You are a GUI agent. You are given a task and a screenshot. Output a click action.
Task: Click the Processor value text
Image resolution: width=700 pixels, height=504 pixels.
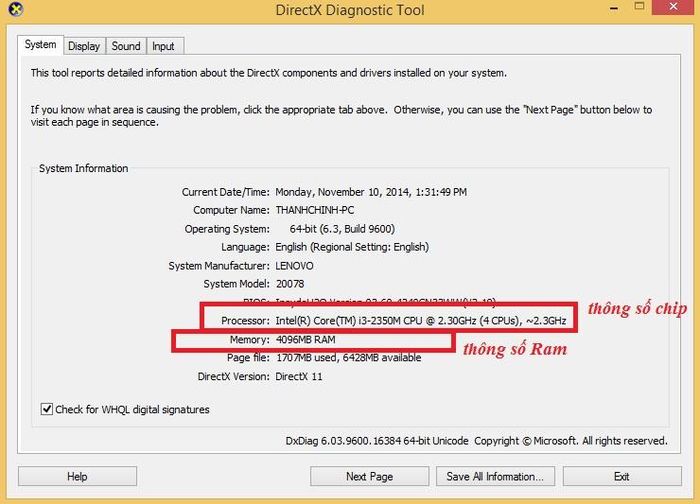(421, 321)
